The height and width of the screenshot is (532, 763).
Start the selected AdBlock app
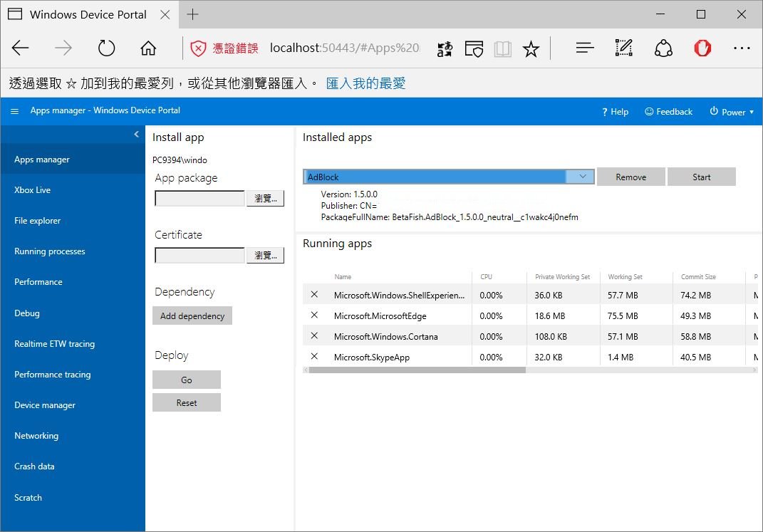[x=701, y=177]
